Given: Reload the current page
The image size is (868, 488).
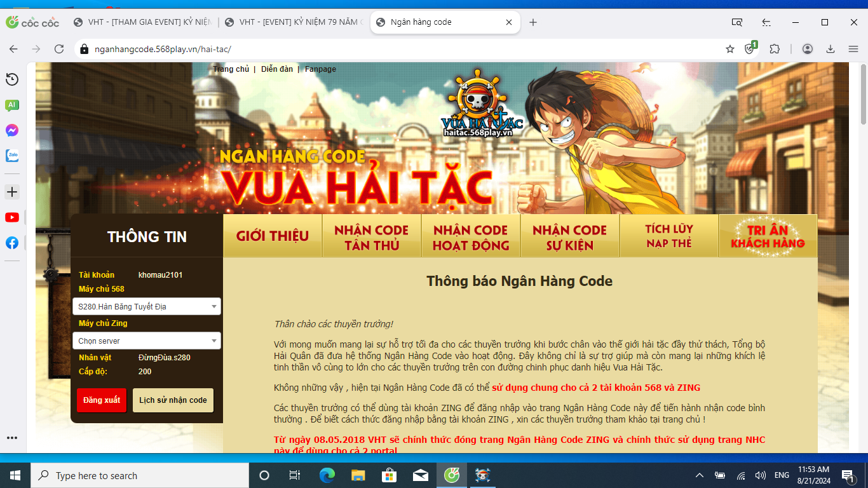Looking at the screenshot, I should [x=59, y=49].
